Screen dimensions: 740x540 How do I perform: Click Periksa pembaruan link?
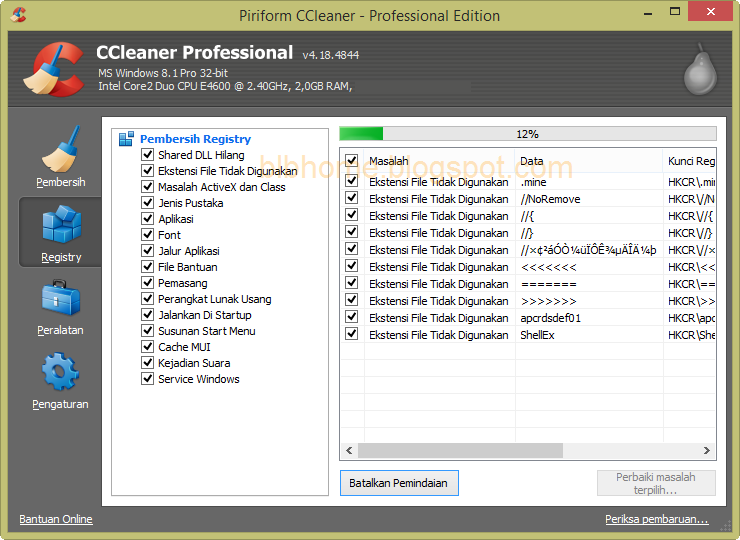pyautogui.click(x=656, y=519)
